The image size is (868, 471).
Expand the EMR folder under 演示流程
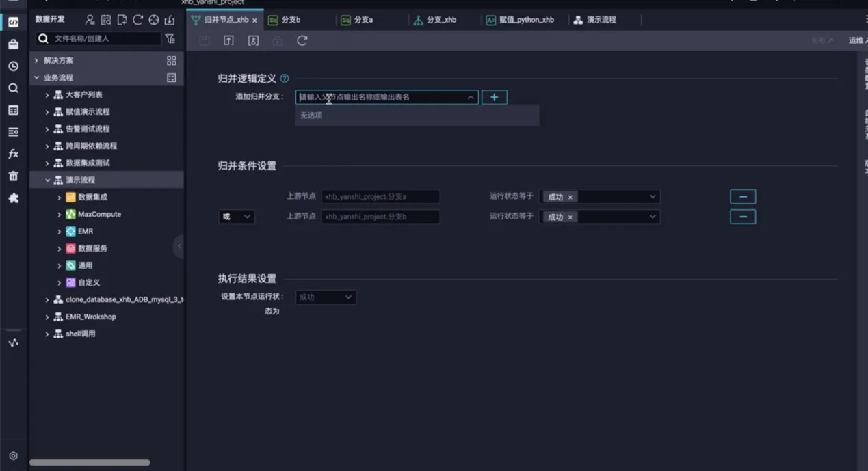(x=60, y=232)
